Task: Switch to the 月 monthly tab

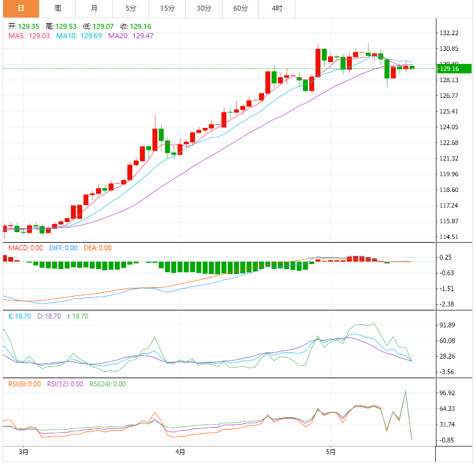Action: (x=94, y=9)
